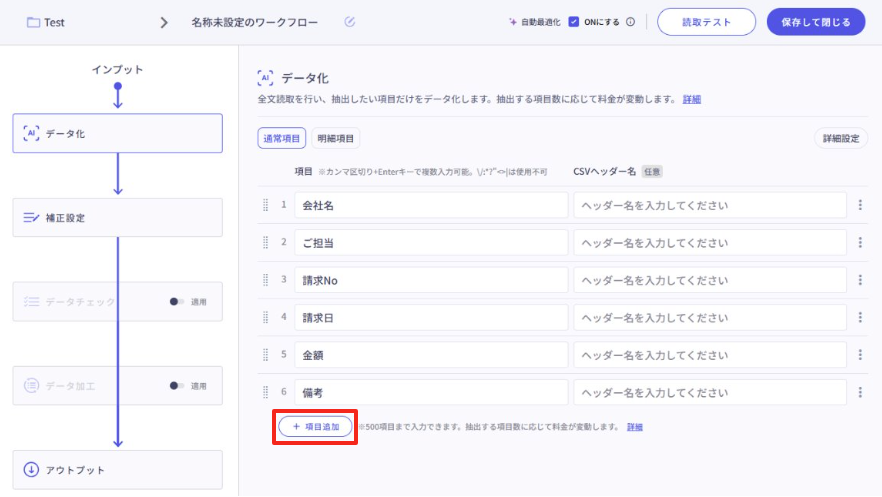Screen dimensions: 882x497
Task: Toggle the データチェック 適用 switch
Action: pos(177,301)
